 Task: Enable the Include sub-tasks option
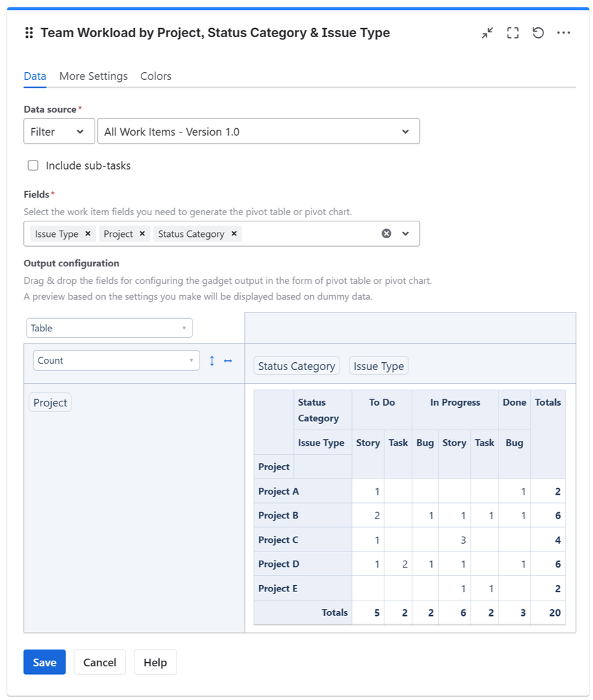[x=32, y=165]
